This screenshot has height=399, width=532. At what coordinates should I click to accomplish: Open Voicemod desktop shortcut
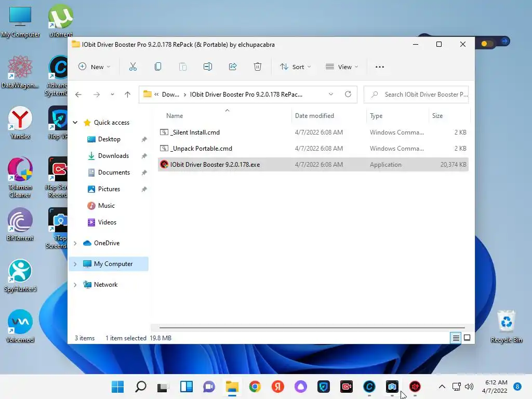click(x=20, y=326)
